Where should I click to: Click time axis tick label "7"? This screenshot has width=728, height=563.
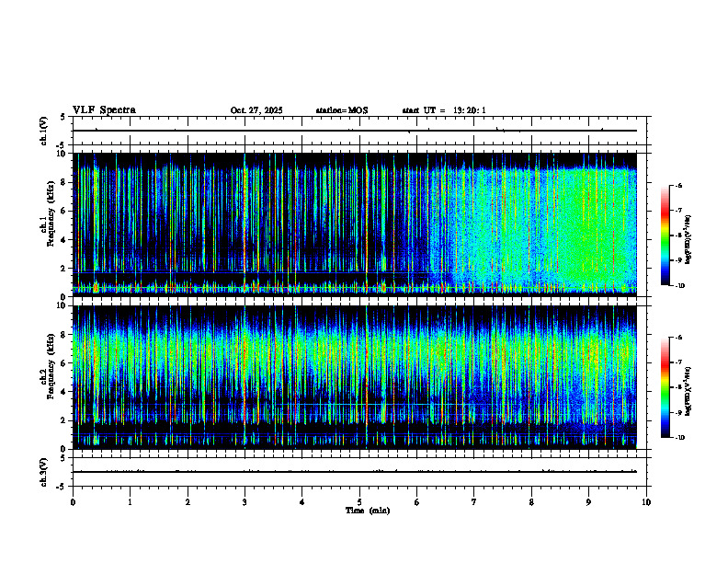click(x=474, y=502)
